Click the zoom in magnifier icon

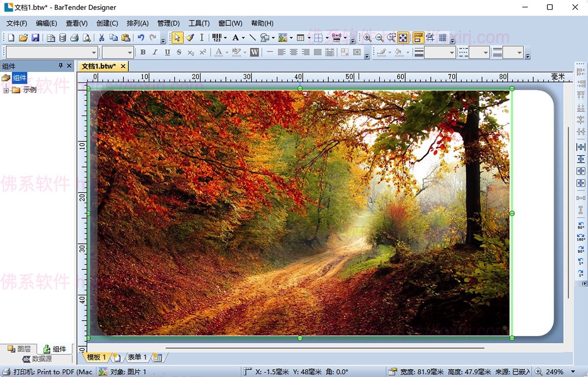click(367, 38)
